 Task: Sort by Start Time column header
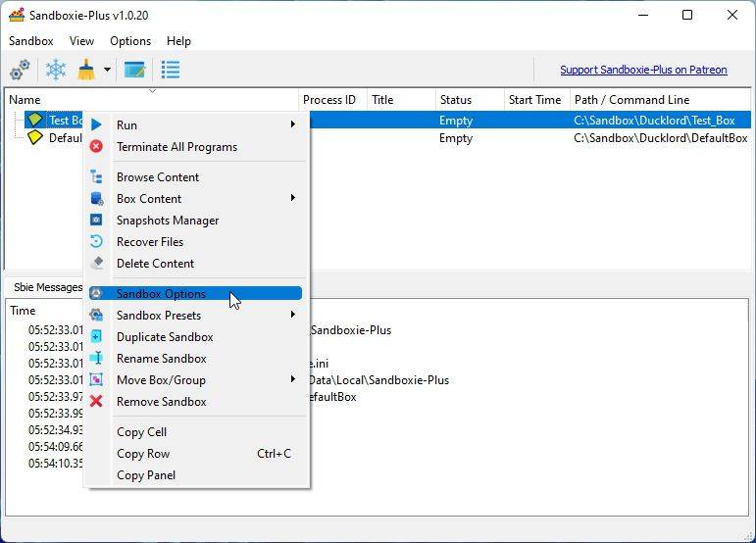(x=537, y=100)
